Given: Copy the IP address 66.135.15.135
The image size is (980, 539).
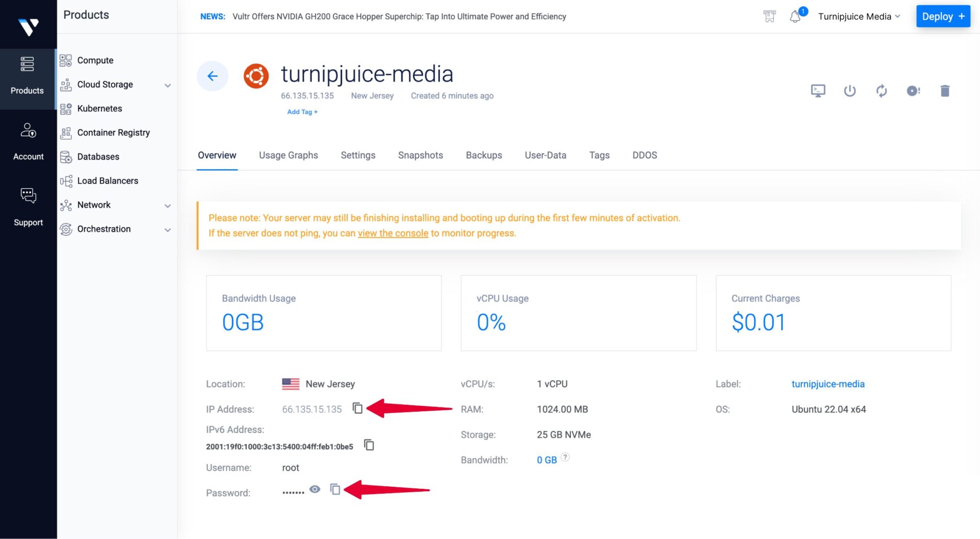Looking at the screenshot, I should pyautogui.click(x=357, y=408).
